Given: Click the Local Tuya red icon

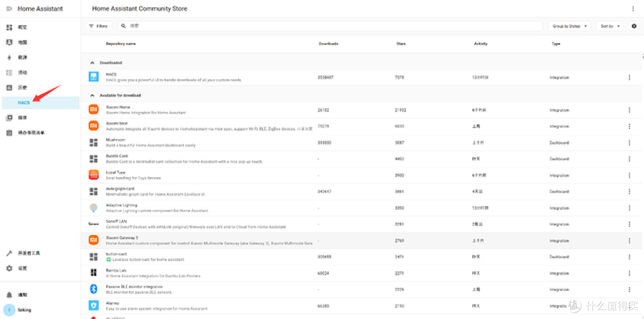Looking at the screenshot, I should 94,175.
